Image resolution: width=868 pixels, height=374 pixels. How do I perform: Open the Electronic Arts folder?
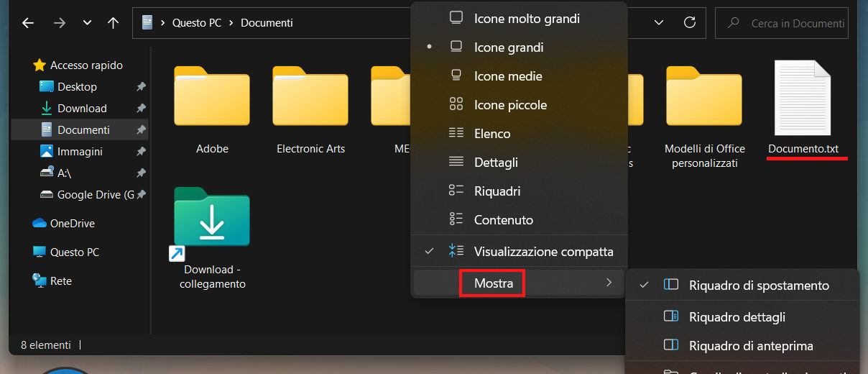point(310,108)
